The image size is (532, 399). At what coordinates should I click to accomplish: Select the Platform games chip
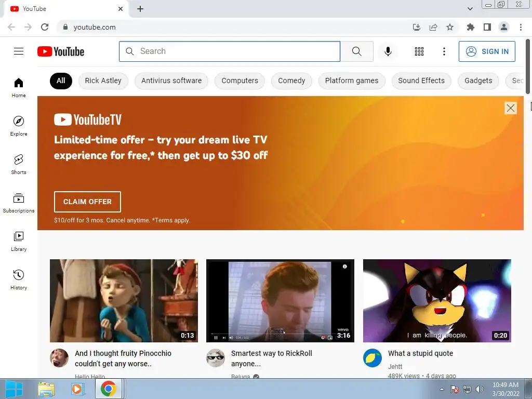[x=352, y=81]
